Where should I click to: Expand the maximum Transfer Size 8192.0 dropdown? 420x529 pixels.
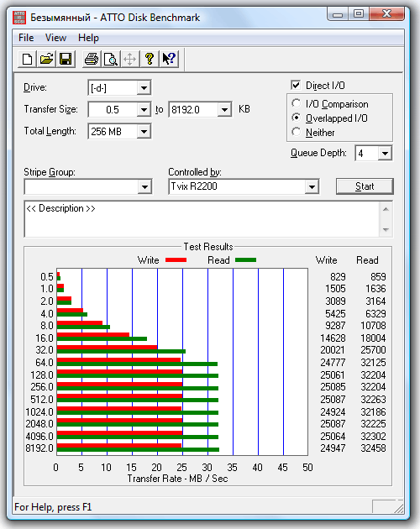tap(224, 110)
